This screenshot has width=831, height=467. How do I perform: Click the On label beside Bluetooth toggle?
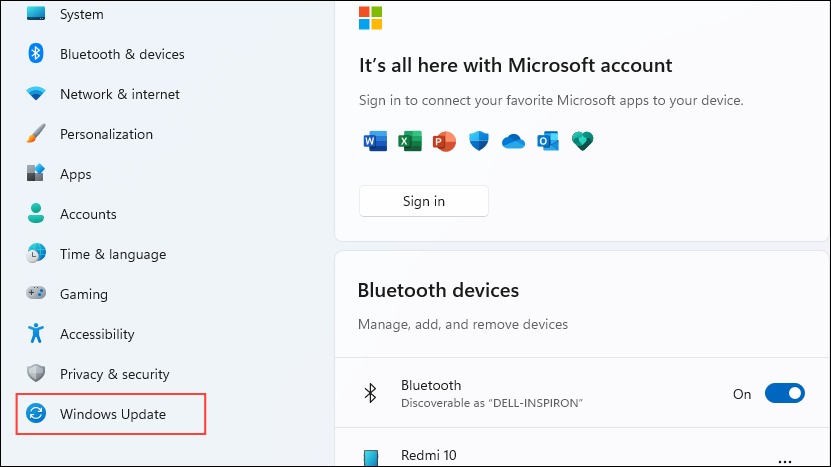pyautogui.click(x=742, y=394)
